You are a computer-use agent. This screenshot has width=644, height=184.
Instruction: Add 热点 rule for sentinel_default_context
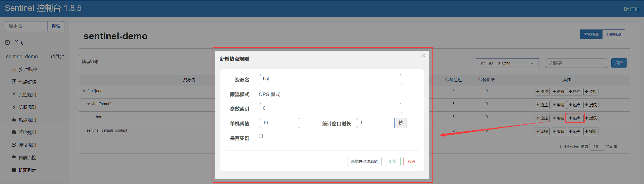click(x=575, y=131)
